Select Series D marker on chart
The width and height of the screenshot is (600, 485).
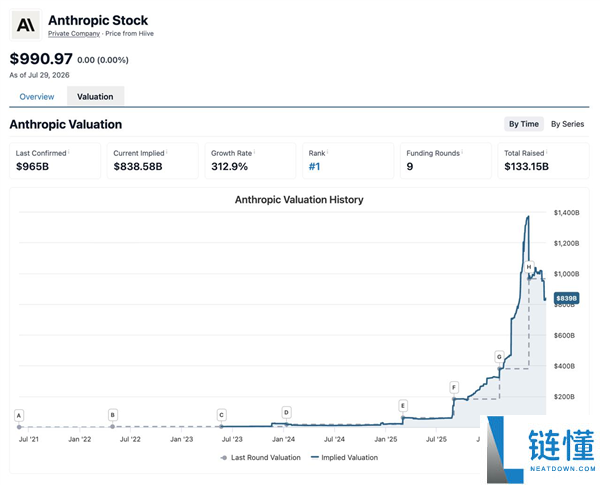click(286, 412)
